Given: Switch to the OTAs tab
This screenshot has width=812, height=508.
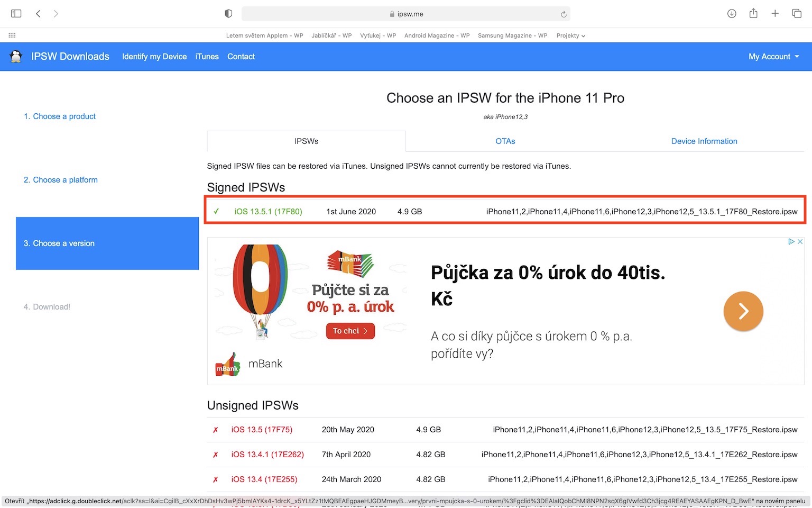Looking at the screenshot, I should point(505,141).
